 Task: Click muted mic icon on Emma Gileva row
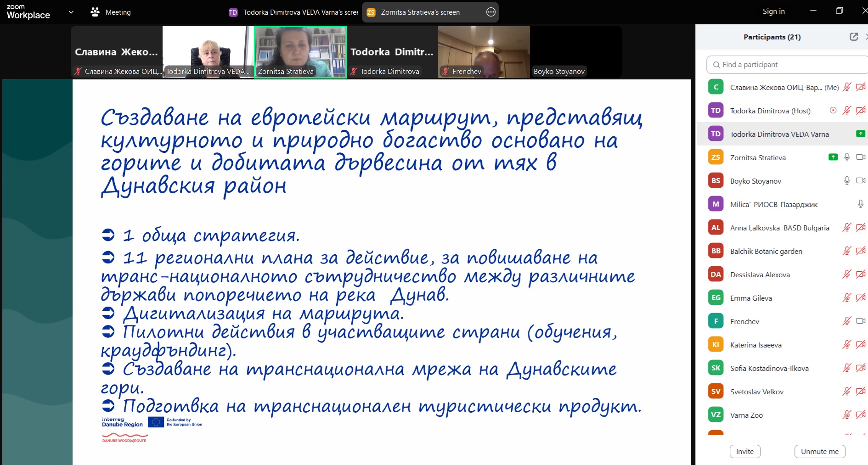(847, 298)
